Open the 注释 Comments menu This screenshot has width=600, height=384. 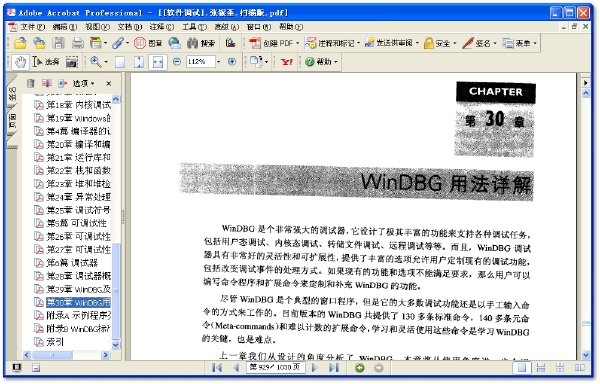pyautogui.click(x=161, y=26)
